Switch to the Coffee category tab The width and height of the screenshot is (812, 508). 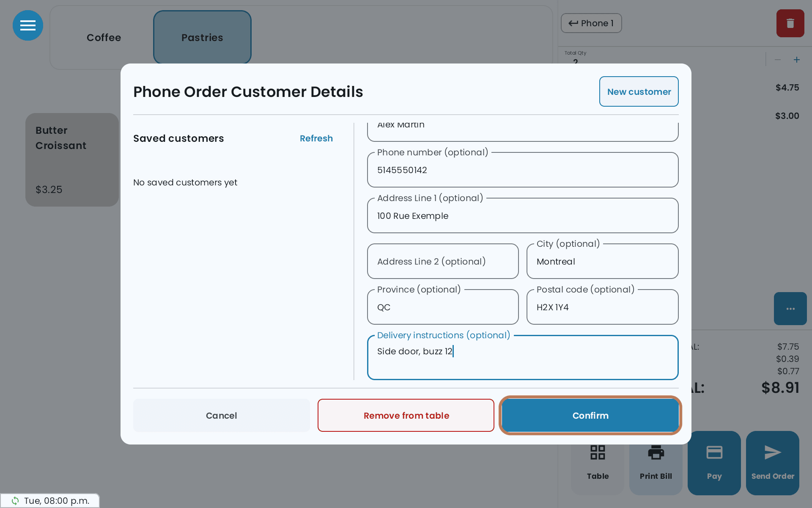104,38
